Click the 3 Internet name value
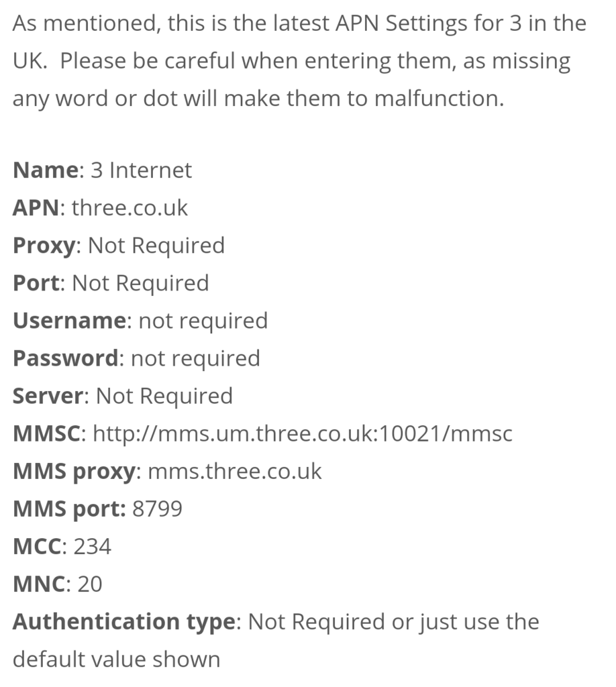Screen dimensions: 616x687 point(141,170)
